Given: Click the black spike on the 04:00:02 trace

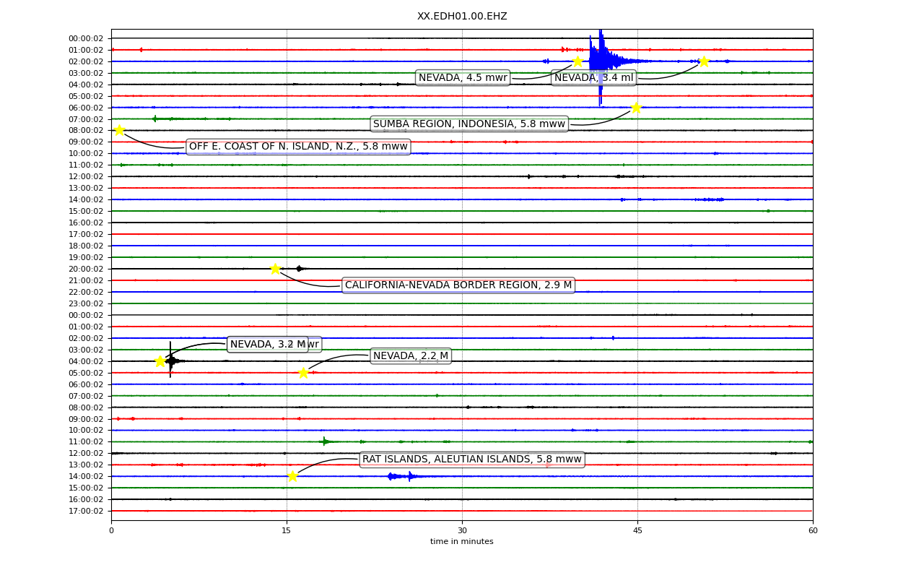Looking at the screenshot, I should click(x=170, y=360).
